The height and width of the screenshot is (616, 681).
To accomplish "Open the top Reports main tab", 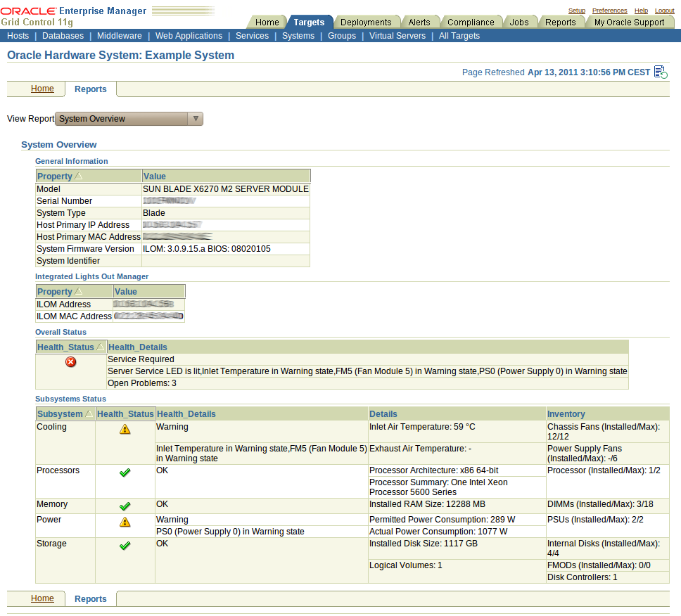I will click(x=560, y=22).
